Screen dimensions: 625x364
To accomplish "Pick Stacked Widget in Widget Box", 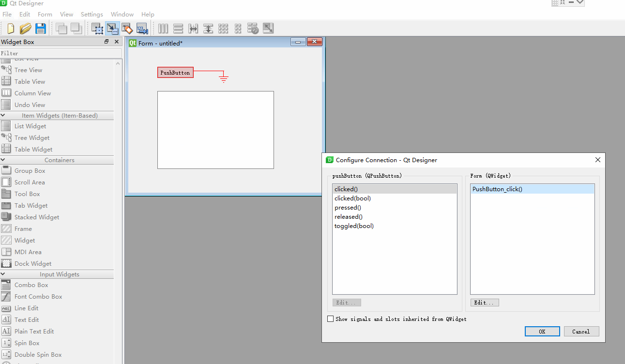I will click(37, 217).
